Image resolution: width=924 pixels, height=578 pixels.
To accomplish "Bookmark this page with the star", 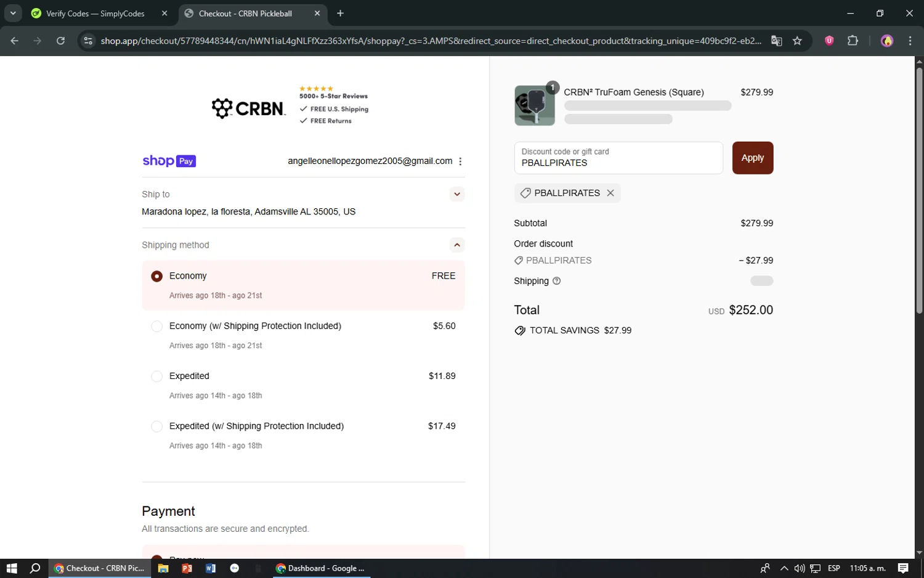I will click(x=798, y=41).
